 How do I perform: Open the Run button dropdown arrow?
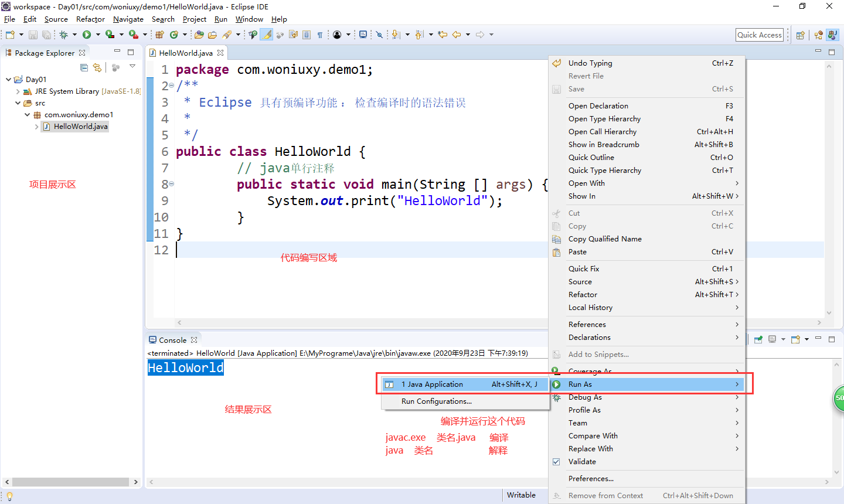(x=98, y=35)
